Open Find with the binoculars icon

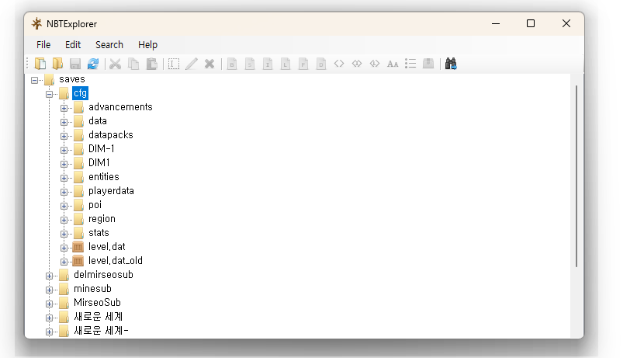pos(451,64)
